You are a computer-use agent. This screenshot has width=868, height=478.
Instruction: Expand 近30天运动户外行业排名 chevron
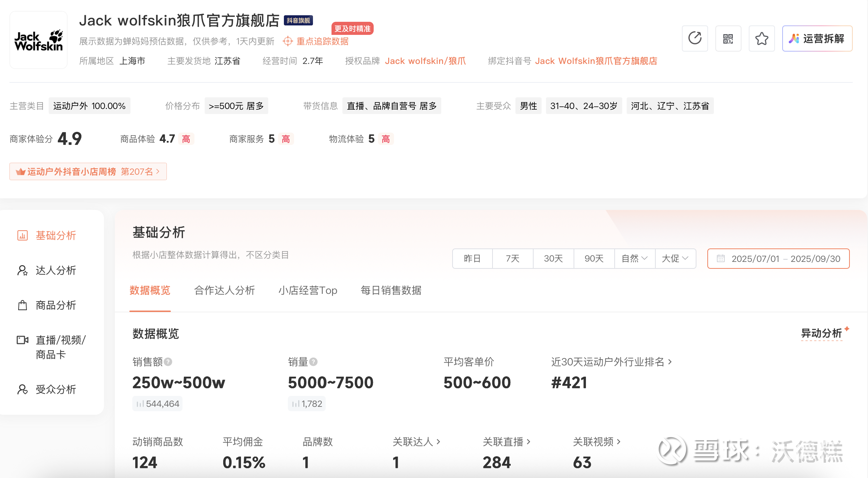click(x=670, y=362)
